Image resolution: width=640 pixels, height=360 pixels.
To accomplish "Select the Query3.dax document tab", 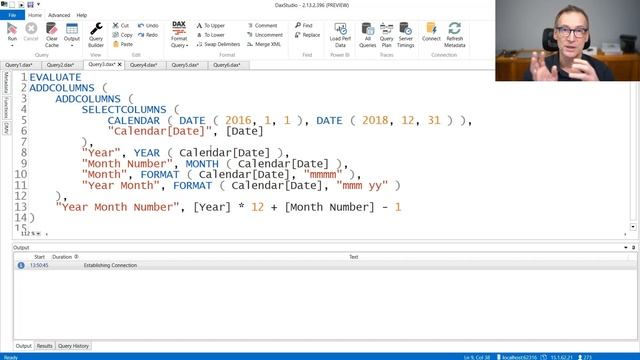I will click(x=102, y=64).
